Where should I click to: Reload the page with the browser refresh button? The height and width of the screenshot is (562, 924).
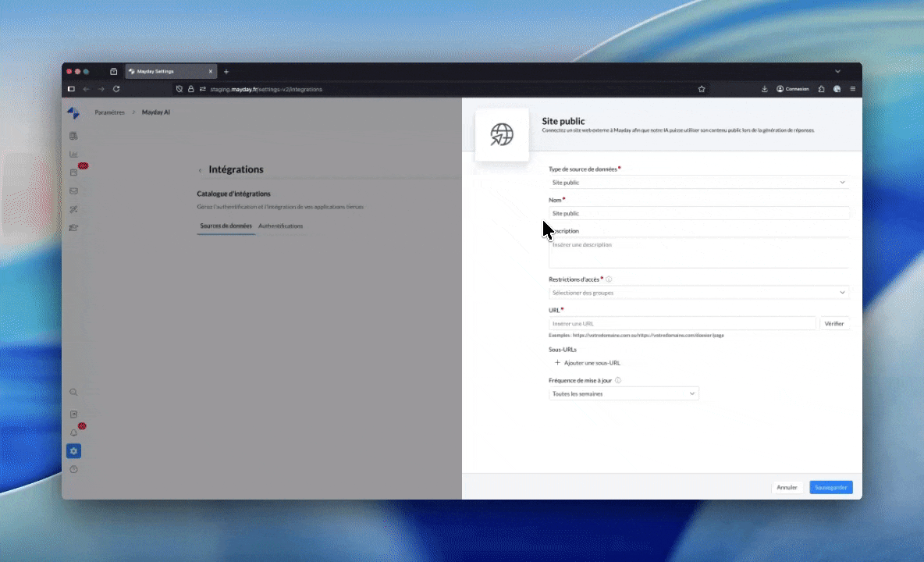click(x=116, y=89)
